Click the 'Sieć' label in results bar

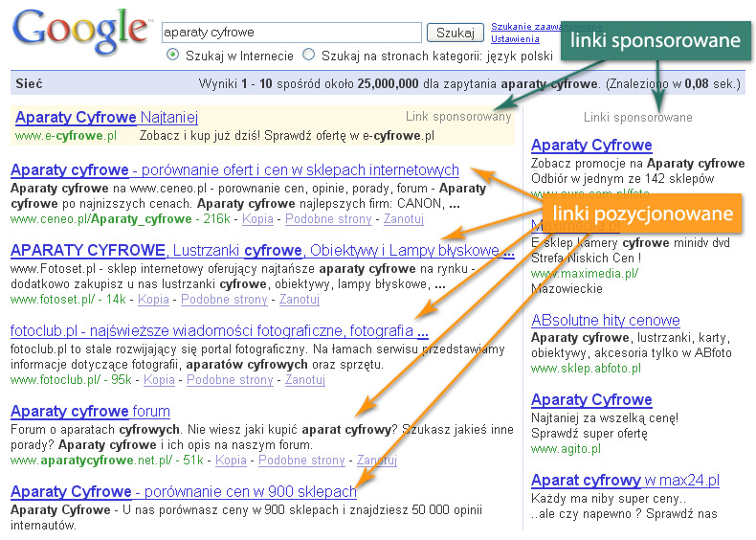click(x=29, y=84)
